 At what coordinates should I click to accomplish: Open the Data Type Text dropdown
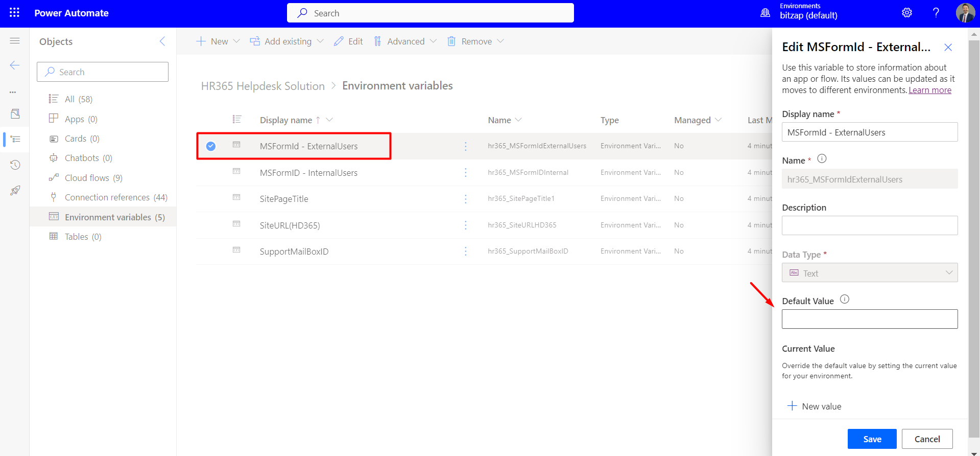click(x=870, y=273)
